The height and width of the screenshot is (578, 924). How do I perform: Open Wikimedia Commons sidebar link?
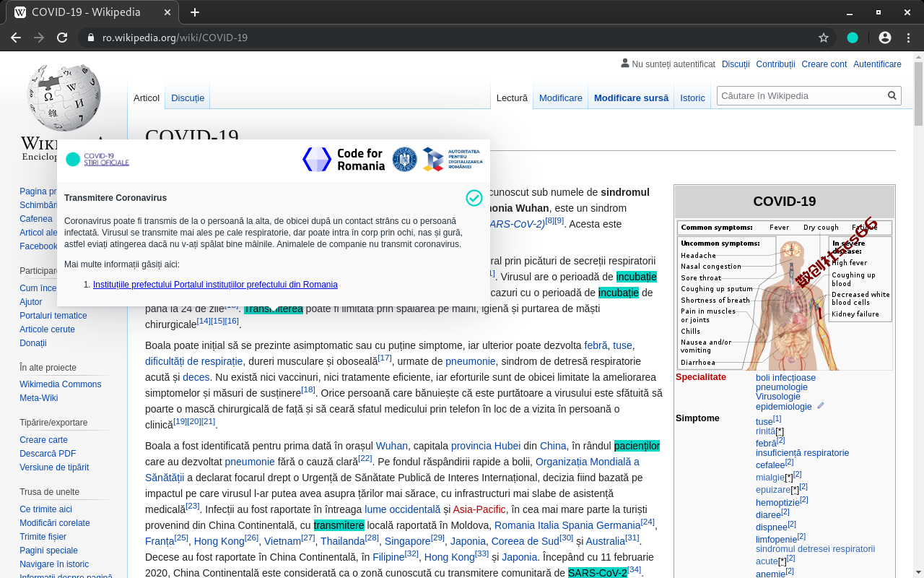pyautogui.click(x=61, y=384)
